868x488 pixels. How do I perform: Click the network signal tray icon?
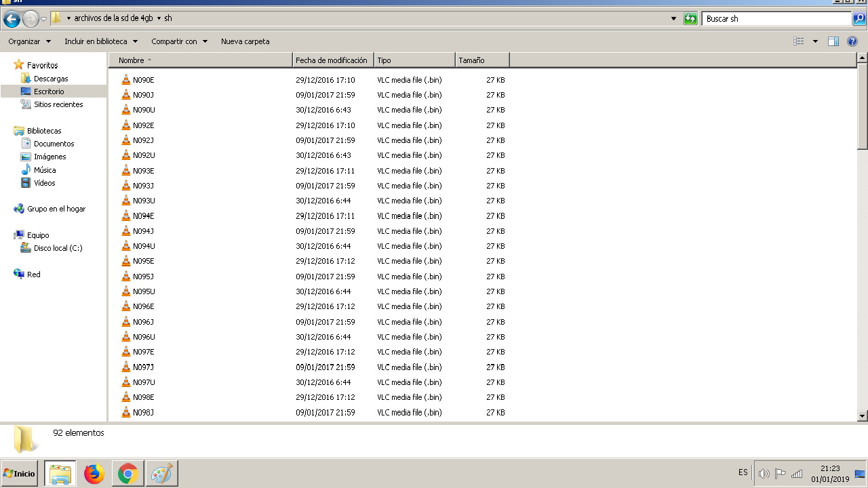click(797, 474)
